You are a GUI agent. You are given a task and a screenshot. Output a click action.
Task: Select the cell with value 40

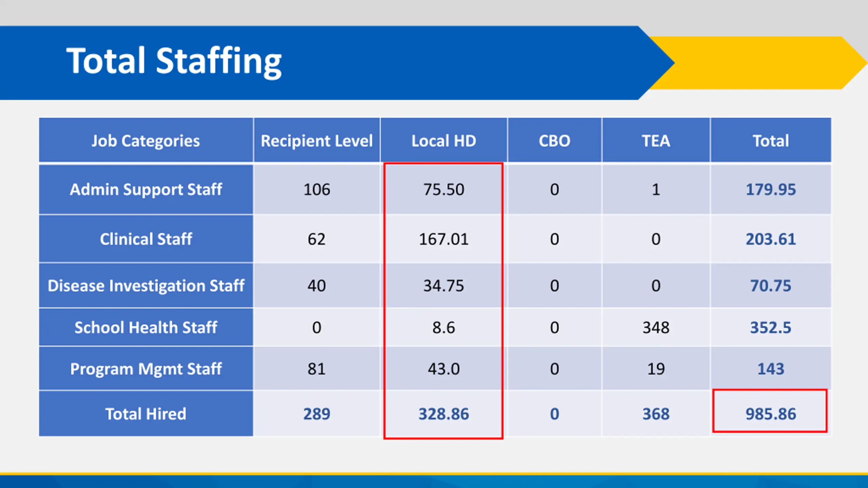tap(317, 285)
